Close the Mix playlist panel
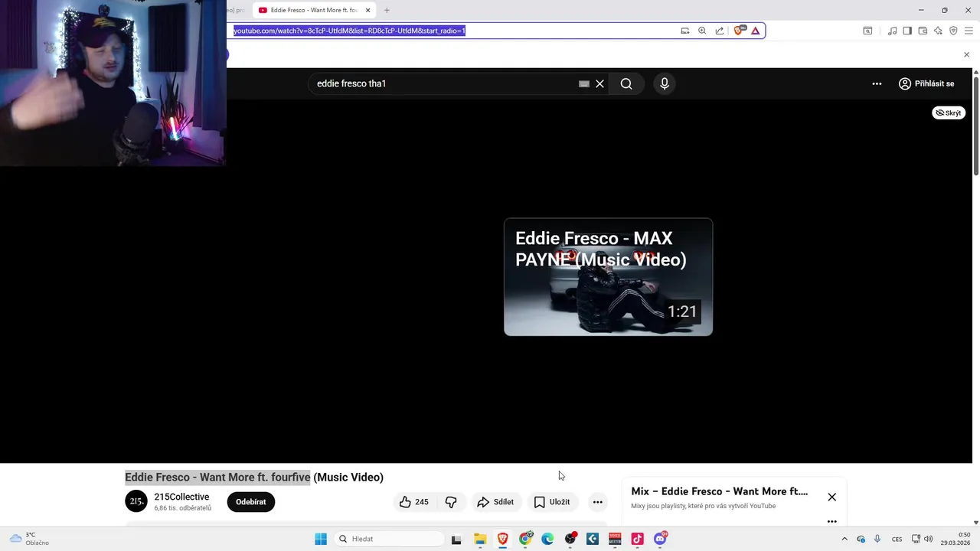 (x=831, y=497)
